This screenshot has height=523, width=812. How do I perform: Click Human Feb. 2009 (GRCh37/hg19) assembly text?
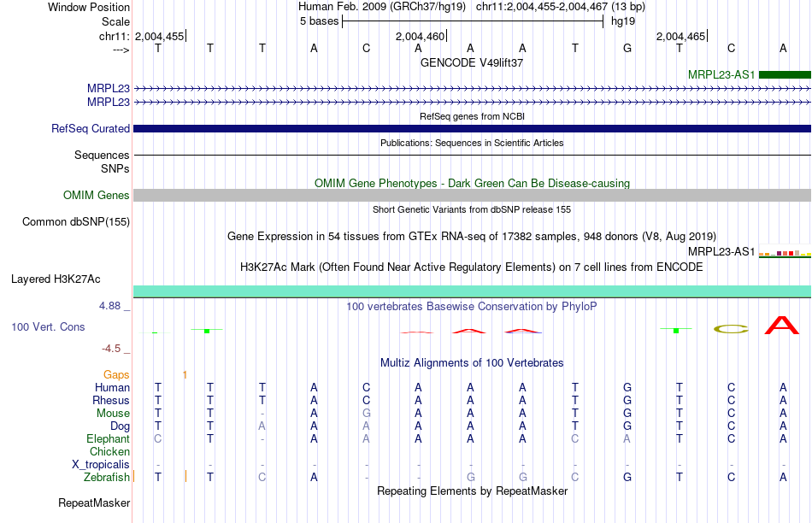[x=382, y=7]
